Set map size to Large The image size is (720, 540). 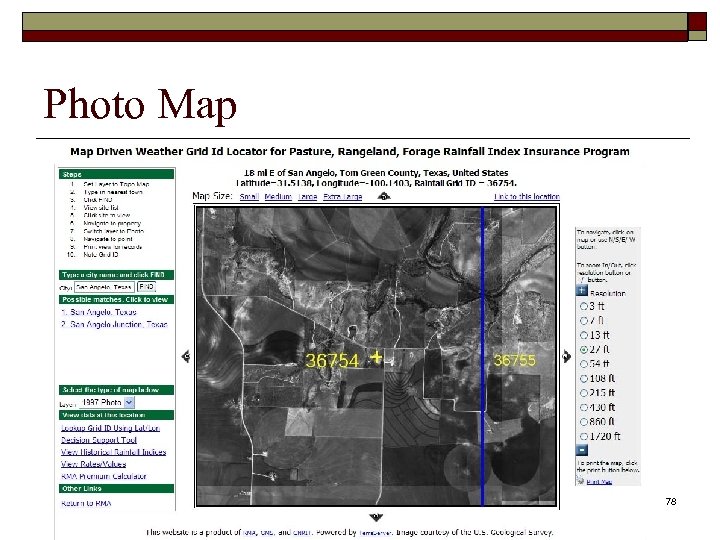[x=308, y=197]
